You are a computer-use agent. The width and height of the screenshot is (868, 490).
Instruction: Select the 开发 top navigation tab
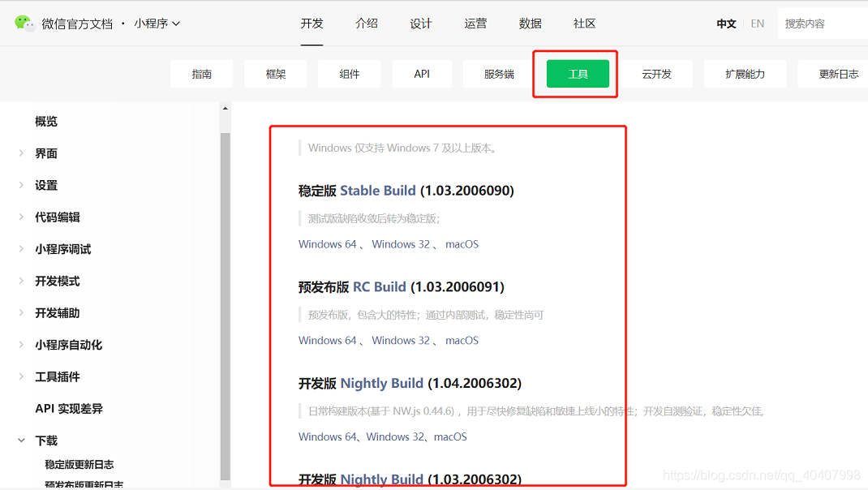click(x=312, y=24)
